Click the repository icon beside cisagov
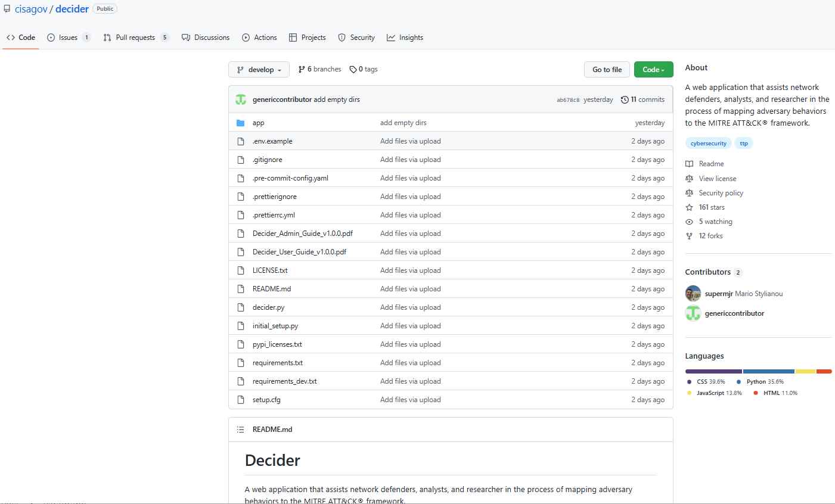Viewport: 835px width, 504px height. 5,8
